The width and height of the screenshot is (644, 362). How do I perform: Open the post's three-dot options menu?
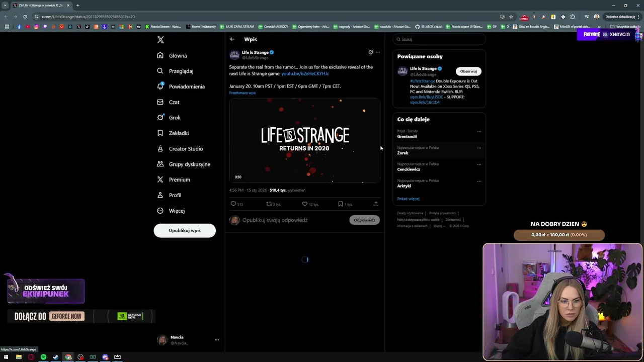click(378, 52)
